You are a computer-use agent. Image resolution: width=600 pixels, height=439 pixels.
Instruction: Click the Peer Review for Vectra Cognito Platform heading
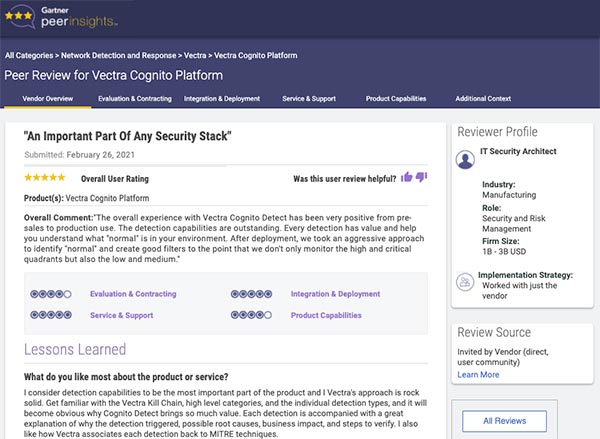click(114, 75)
